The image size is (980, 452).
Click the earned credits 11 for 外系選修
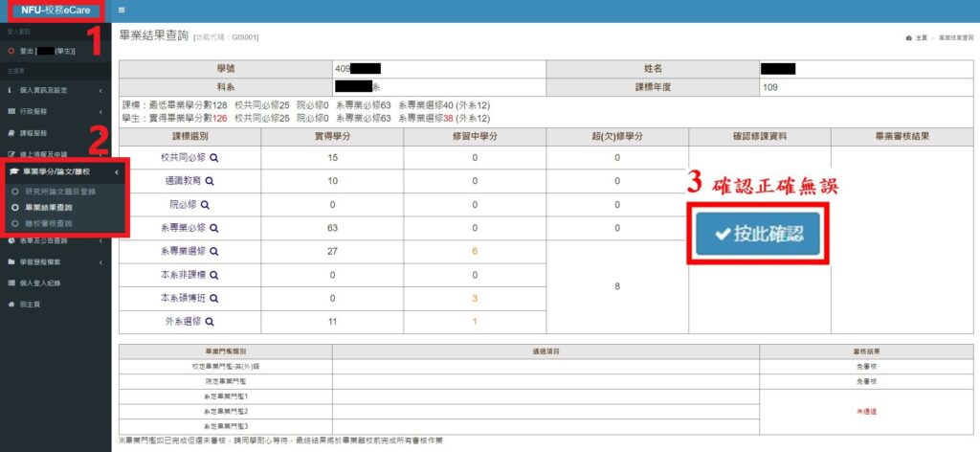pos(332,322)
